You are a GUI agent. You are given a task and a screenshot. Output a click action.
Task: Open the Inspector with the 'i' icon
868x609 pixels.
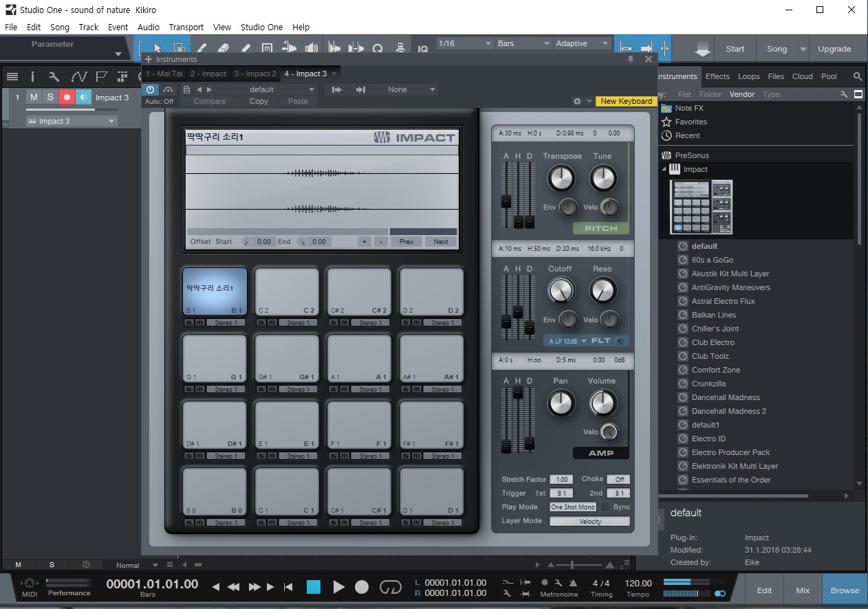coord(32,76)
